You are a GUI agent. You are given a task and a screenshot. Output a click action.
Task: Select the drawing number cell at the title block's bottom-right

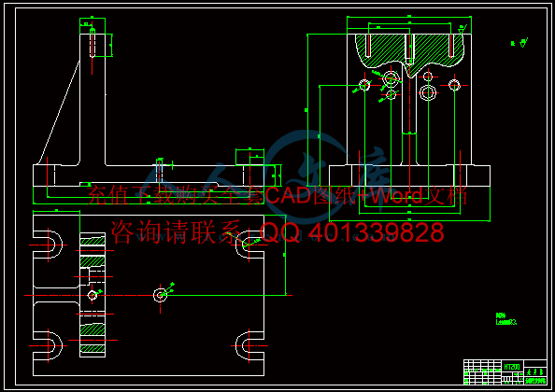534,381
